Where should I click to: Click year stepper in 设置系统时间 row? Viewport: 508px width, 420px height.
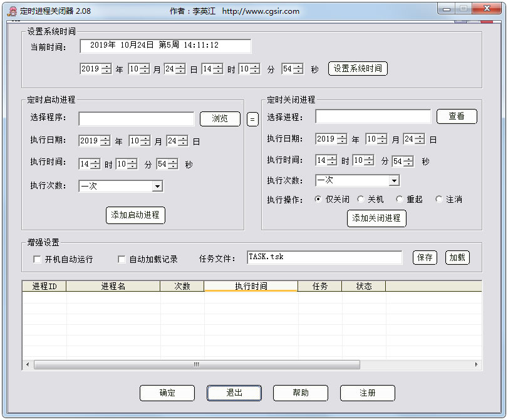(106, 69)
